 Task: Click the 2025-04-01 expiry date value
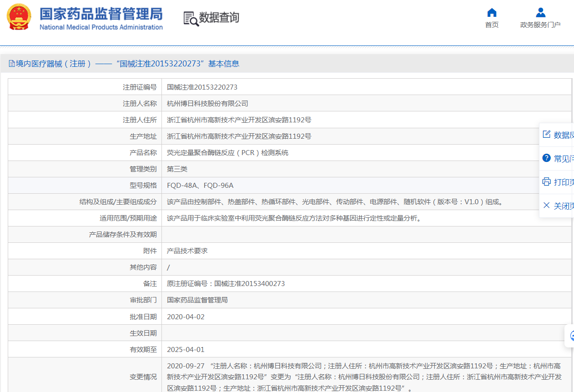click(186, 349)
